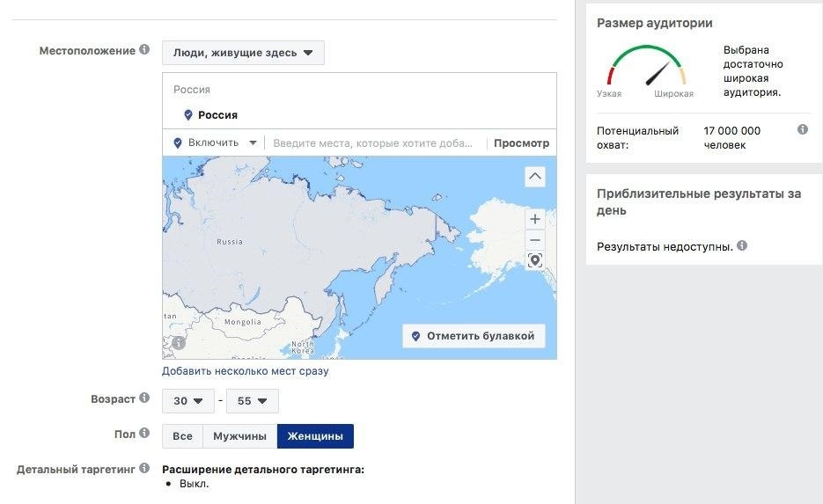Zoom in the map with plus
Viewport: 823px width, 504px height.
pos(535,219)
